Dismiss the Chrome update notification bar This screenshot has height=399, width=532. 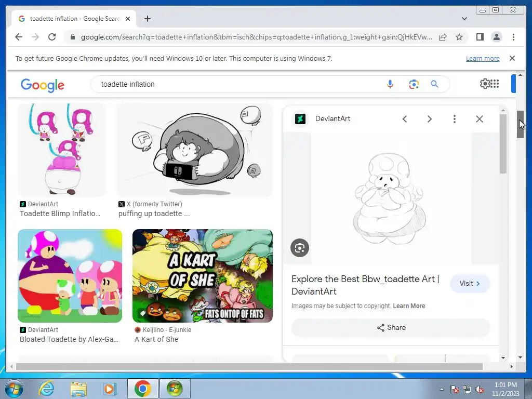coord(512,58)
